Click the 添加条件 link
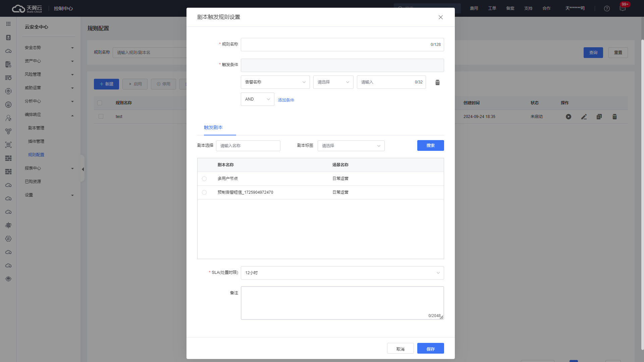This screenshot has height=362, width=644. pyautogui.click(x=286, y=100)
